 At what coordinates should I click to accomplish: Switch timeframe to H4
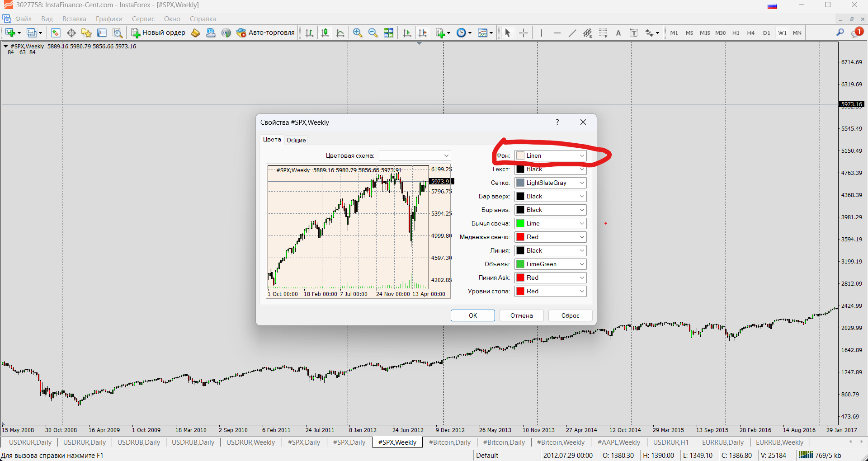(751, 33)
